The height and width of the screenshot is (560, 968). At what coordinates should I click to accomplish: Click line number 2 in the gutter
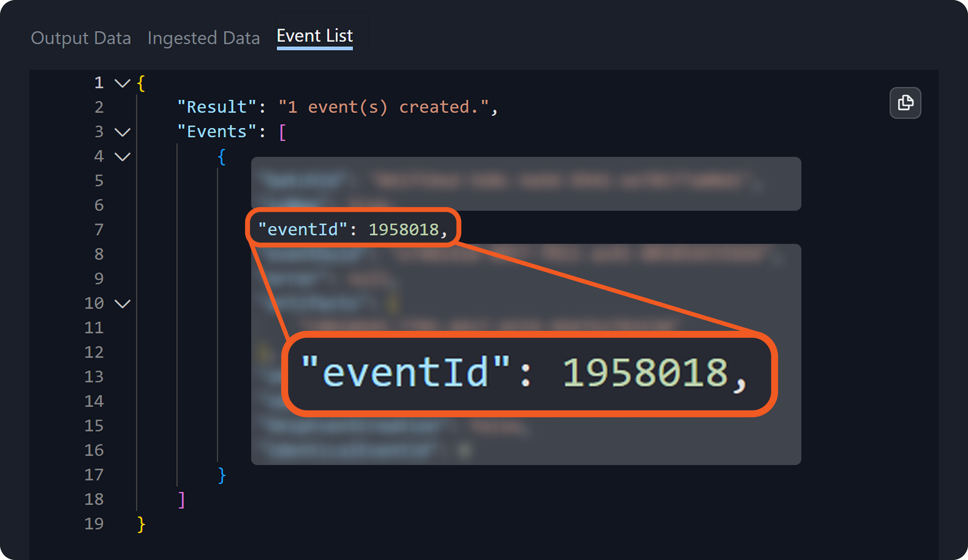[x=99, y=107]
